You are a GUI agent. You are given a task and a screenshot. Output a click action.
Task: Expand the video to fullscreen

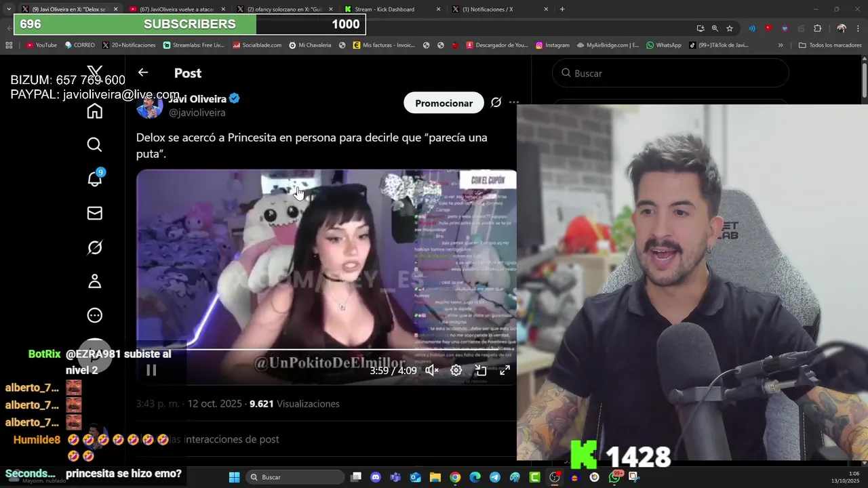coord(505,370)
